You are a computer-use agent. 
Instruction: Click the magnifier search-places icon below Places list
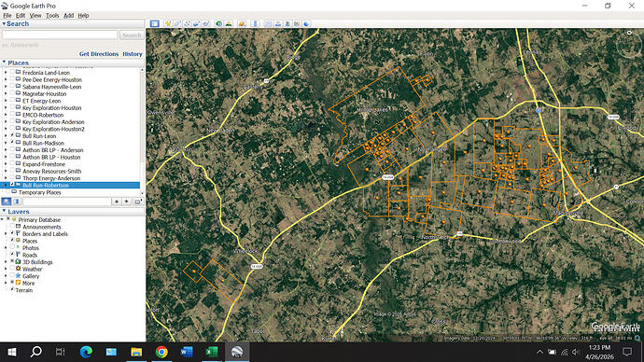coord(7,202)
